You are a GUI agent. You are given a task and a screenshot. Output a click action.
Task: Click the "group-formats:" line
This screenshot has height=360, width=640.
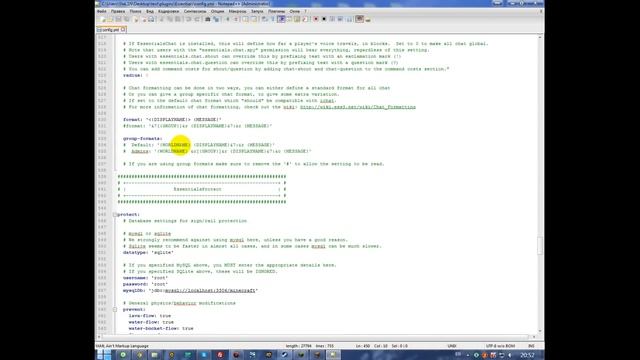tap(142, 139)
